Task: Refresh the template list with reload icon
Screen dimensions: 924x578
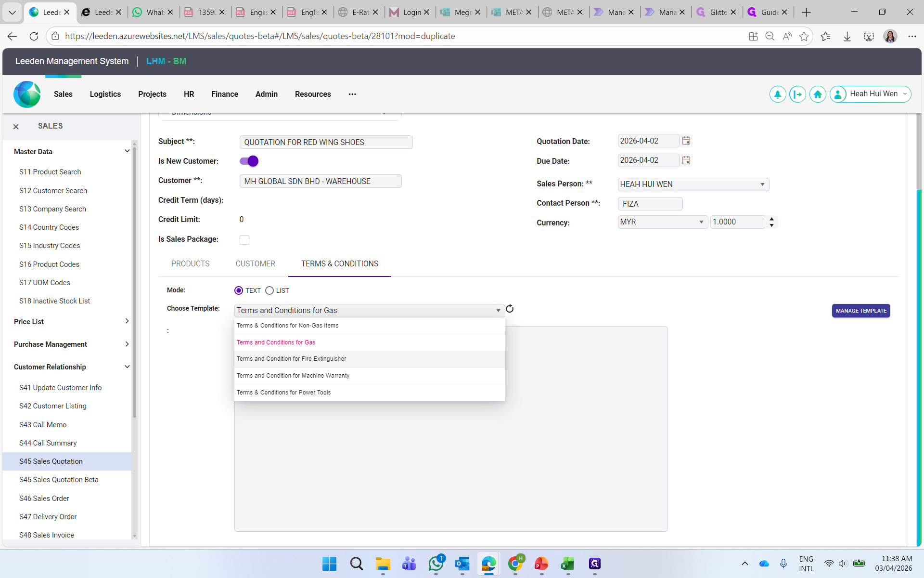Action: click(510, 309)
